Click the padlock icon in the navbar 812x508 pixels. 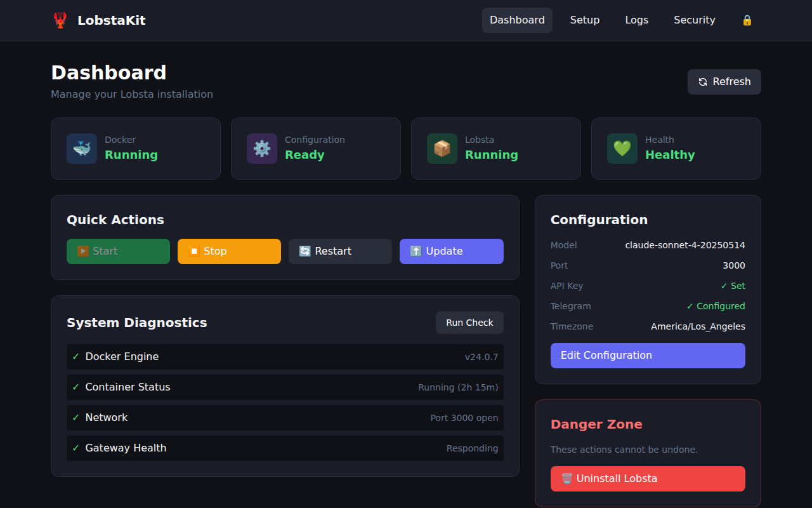click(x=747, y=20)
